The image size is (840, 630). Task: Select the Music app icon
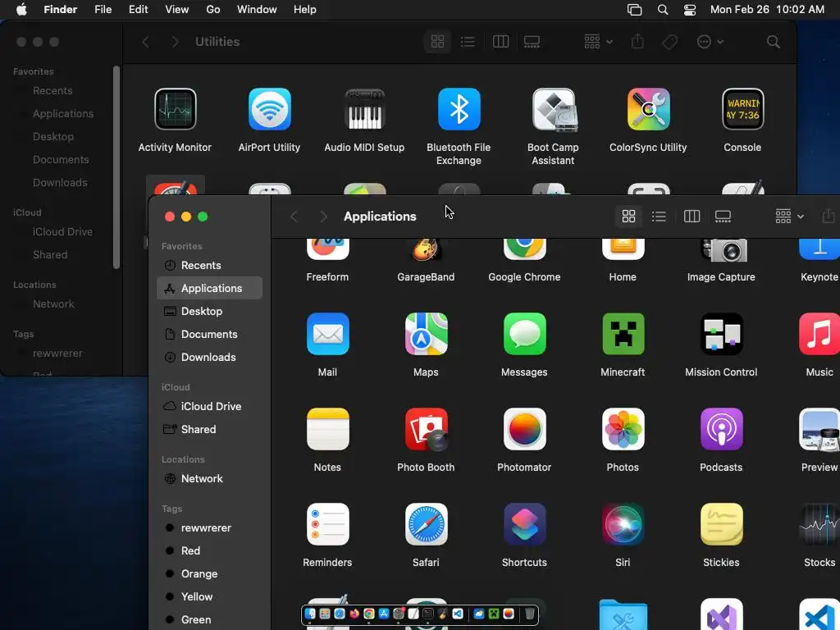click(x=819, y=335)
